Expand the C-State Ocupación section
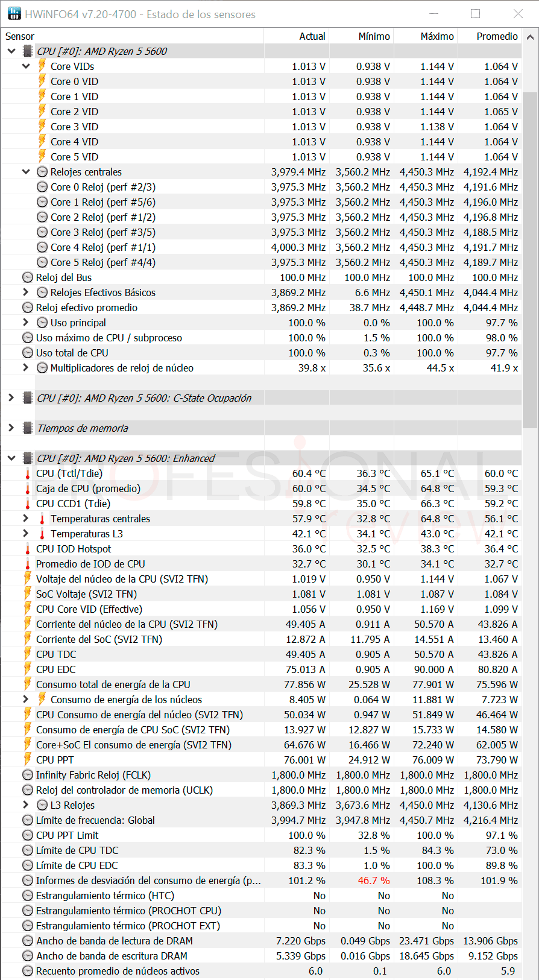Image resolution: width=539 pixels, height=980 pixels. [x=11, y=398]
